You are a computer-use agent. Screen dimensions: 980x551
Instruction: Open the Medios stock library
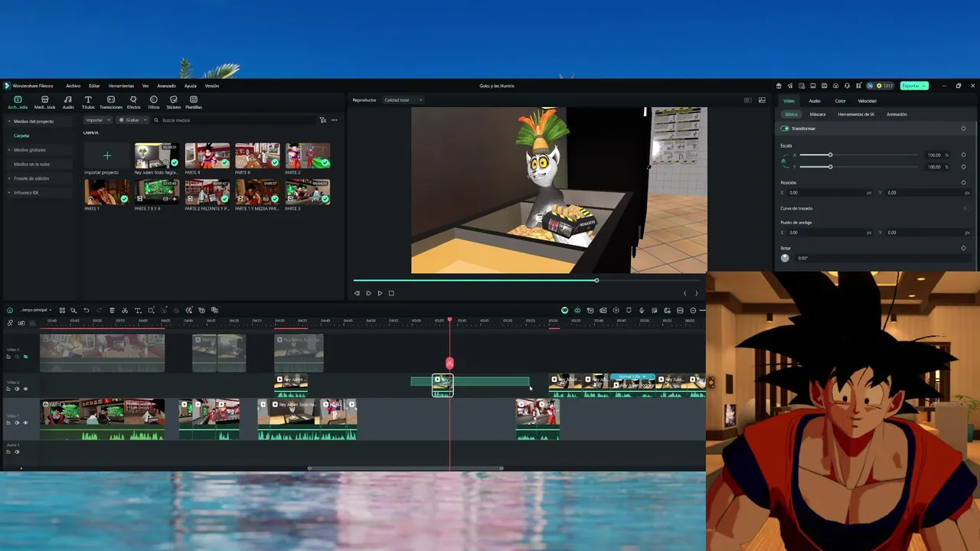[x=45, y=102]
